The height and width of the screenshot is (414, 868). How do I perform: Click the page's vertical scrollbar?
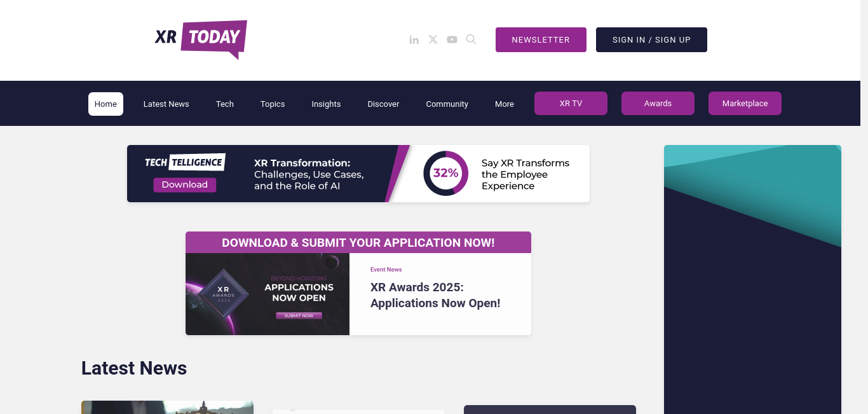coord(864,207)
